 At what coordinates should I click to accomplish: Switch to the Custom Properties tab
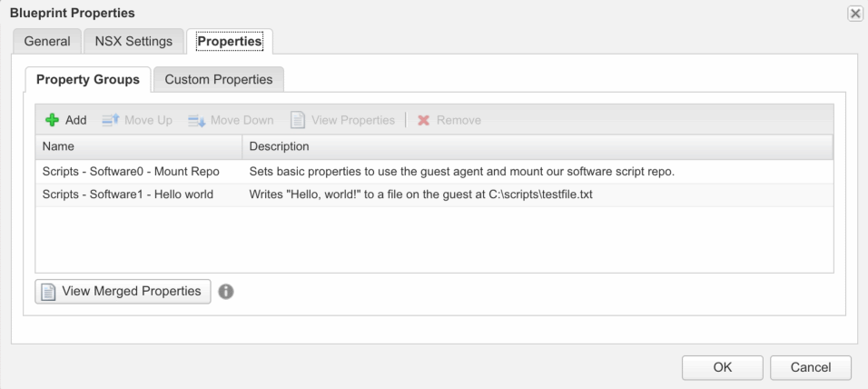pyautogui.click(x=219, y=79)
